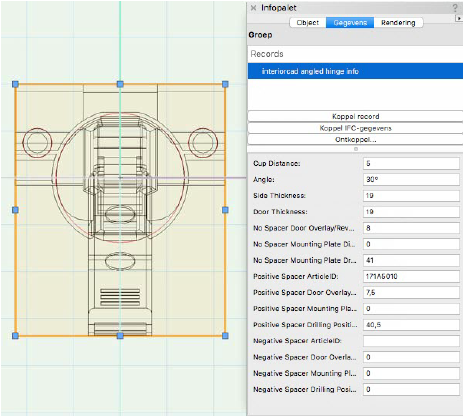Image resolution: width=465 pixels, height=417 pixels.
Task: Click the top-left selection handle
Action: pyautogui.click(x=15, y=84)
